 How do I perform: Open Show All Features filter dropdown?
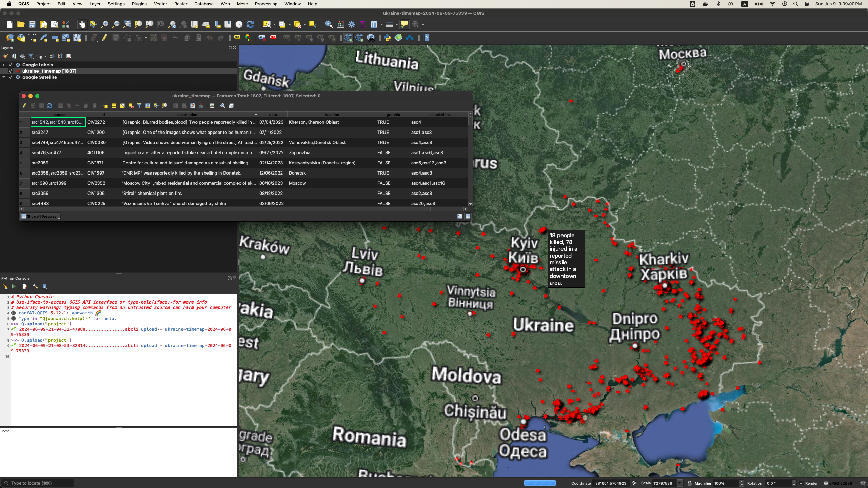pos(41,216)
